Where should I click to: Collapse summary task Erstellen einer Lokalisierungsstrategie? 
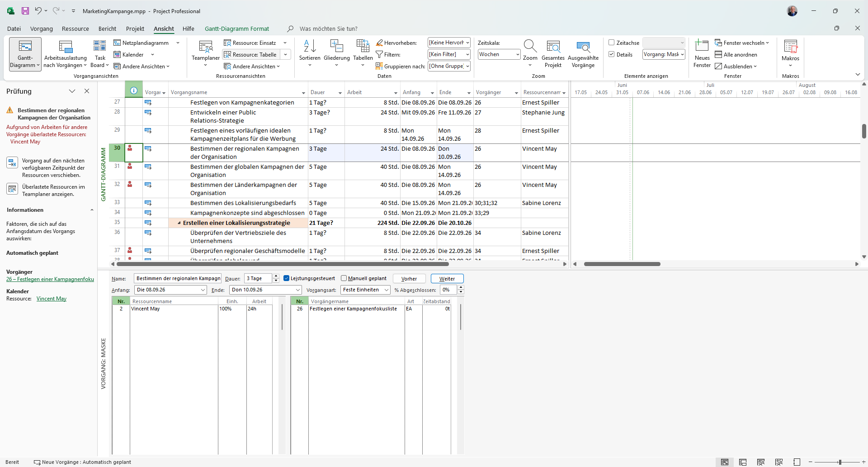pos(179,223)
